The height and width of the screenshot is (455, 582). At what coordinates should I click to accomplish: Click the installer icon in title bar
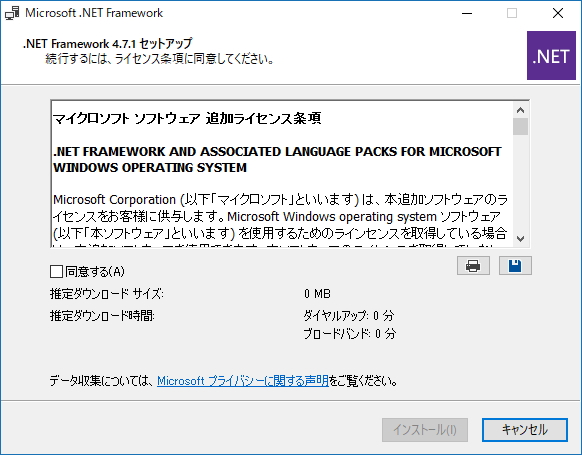click(x=12, y=13)
